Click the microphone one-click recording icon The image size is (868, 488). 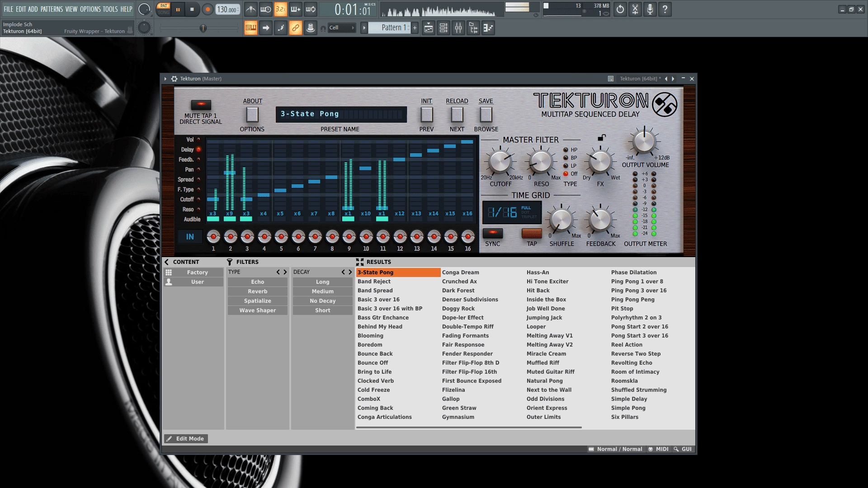(x=650, y=9)
